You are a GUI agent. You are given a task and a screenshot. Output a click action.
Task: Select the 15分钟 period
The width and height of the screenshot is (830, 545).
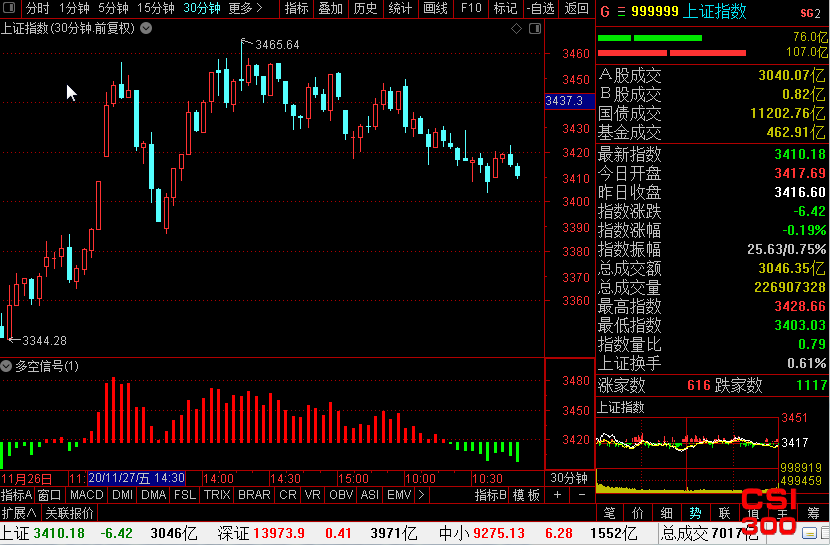point(156,8)
